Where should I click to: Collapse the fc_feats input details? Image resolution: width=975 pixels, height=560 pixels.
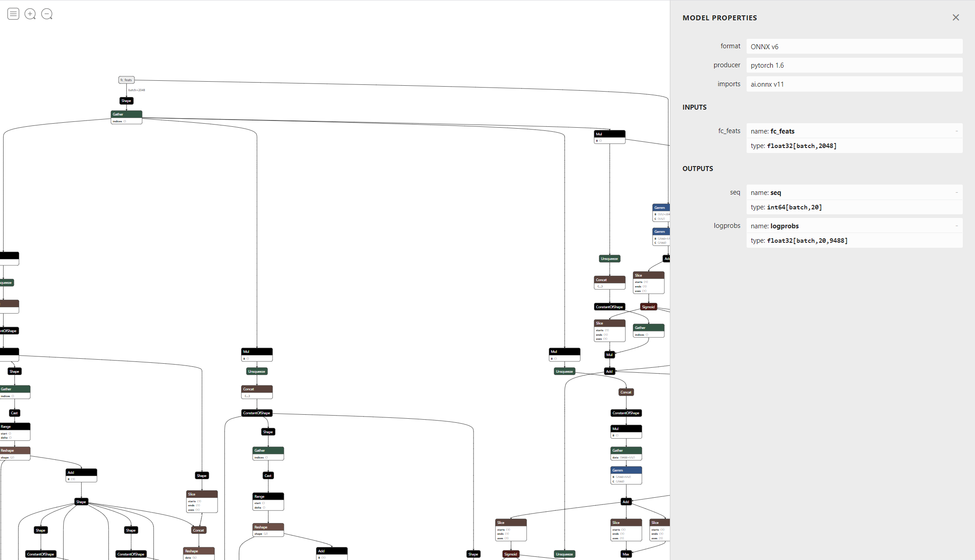956,131
